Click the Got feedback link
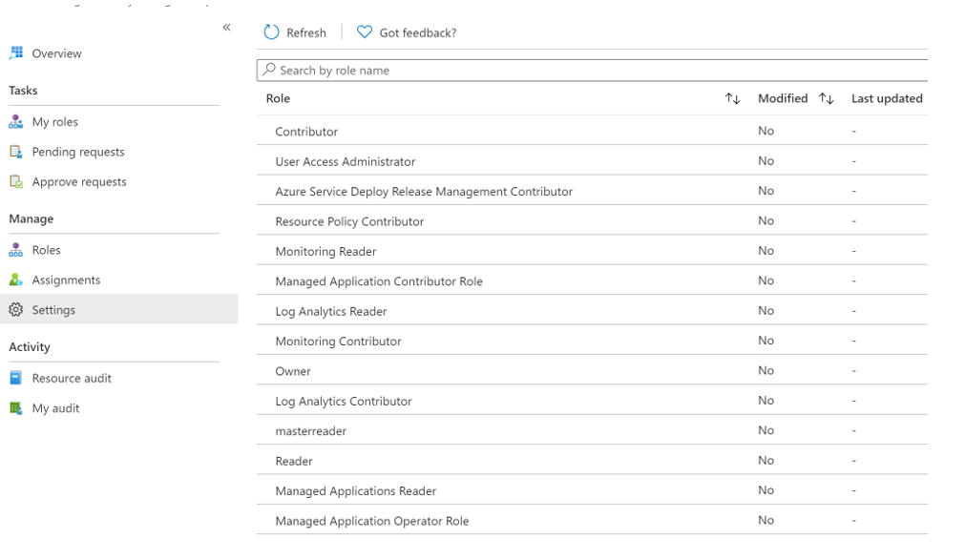The image size is (965, 560). (x=406, y=31)
